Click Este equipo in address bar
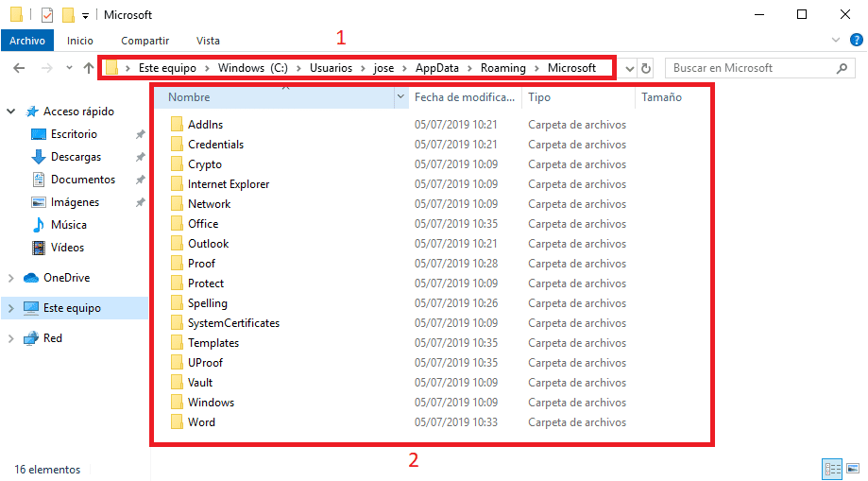The width and height of the screenshot is (868, 481). pyautogui.click(x=167, y=68)
